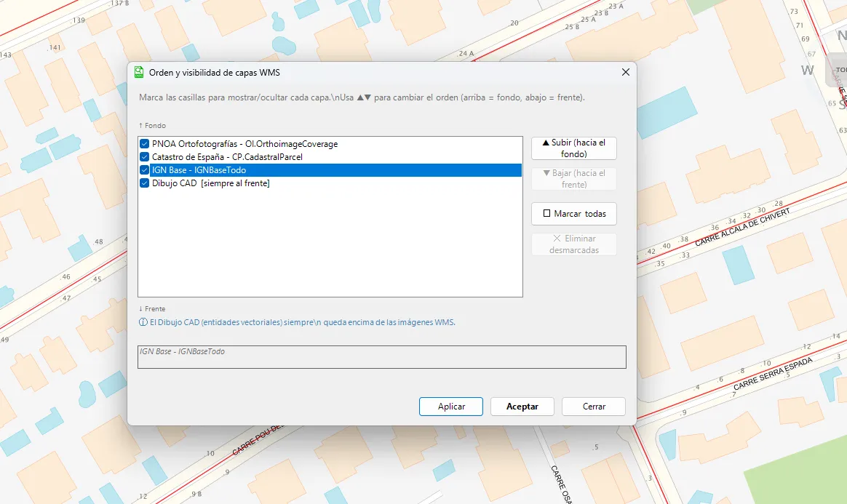Toggle Catastro de España layer visibility checkbox
This screenshot has width=847, height=504.
point(144,156)
